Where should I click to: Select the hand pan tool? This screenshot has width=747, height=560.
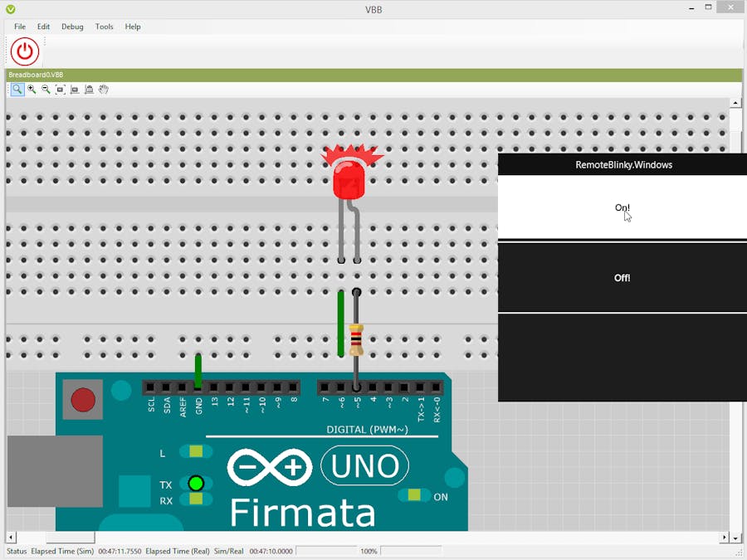104,90
